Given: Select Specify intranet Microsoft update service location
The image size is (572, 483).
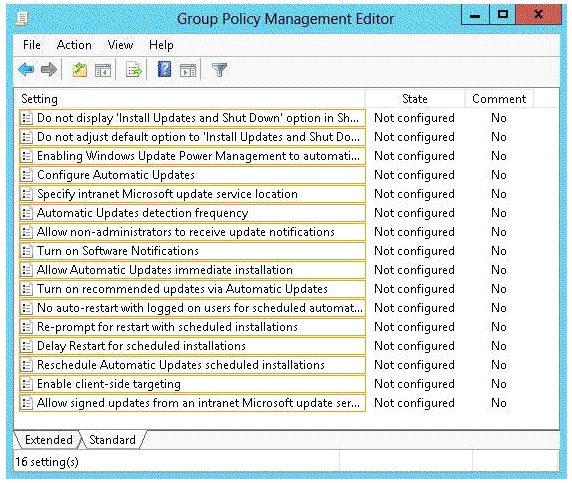Looking at the screenshot, I should 192,194.
